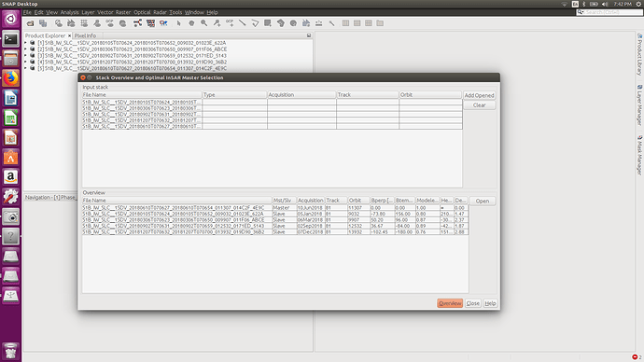The width and height of the screenshot is (644, 362).
Task: Open the Optical menu
Action: pyautogui.click(x=142, y=12)
